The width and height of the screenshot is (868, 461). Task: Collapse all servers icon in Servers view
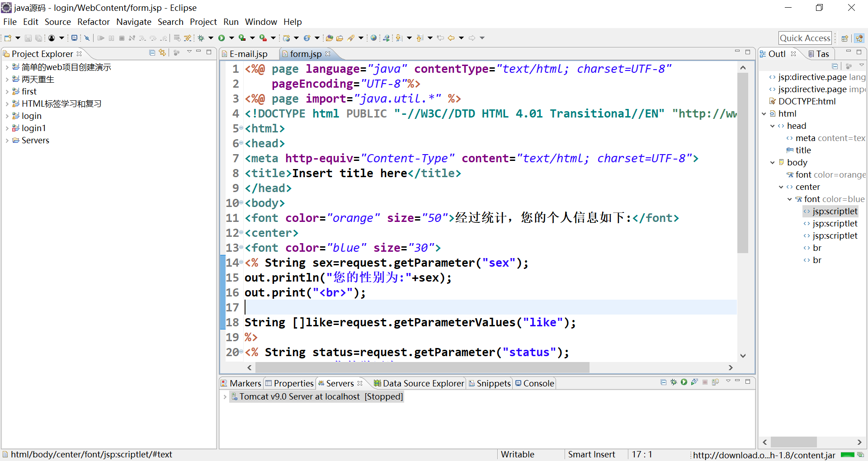[x=663, y=382]
